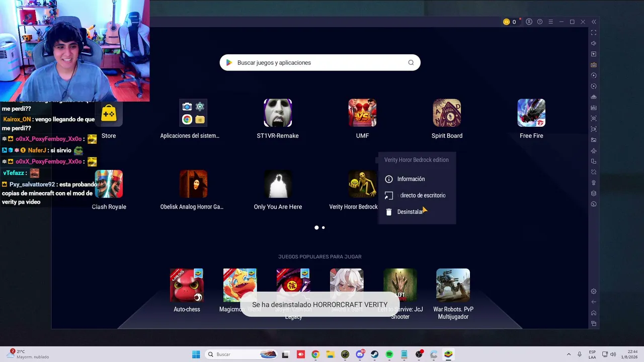Launch the UMF app
The height and width of the screenshot is (362, 644).
pos(362,113)
